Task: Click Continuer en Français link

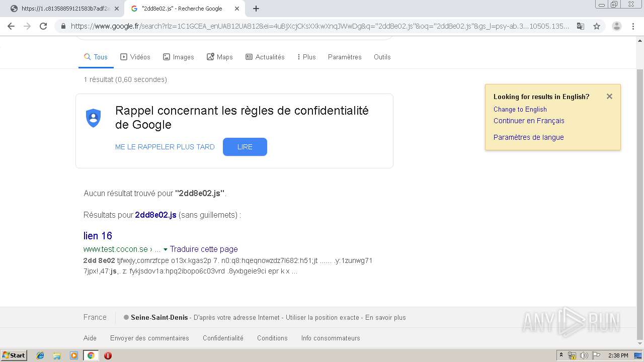Action: (529, 121)
